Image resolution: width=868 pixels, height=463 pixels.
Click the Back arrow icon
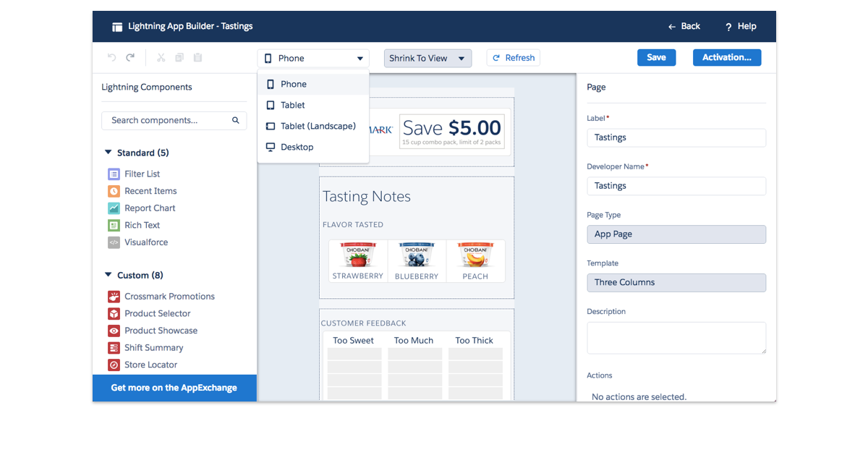coord(672,27)
